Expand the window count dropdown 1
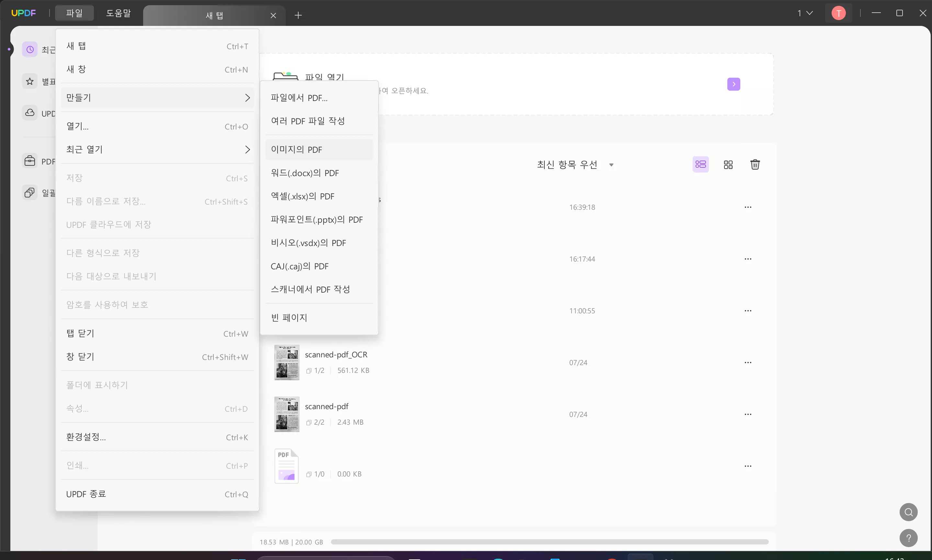 coord(805,13)
